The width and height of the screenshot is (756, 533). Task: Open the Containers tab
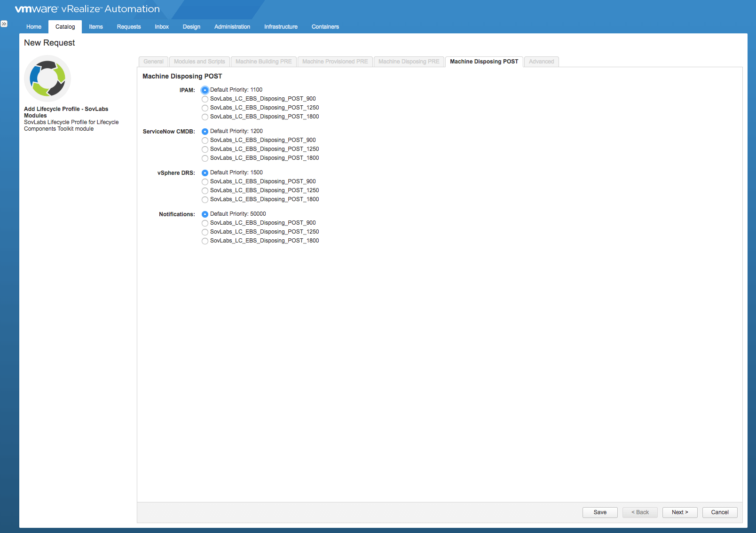click(325, 27)
